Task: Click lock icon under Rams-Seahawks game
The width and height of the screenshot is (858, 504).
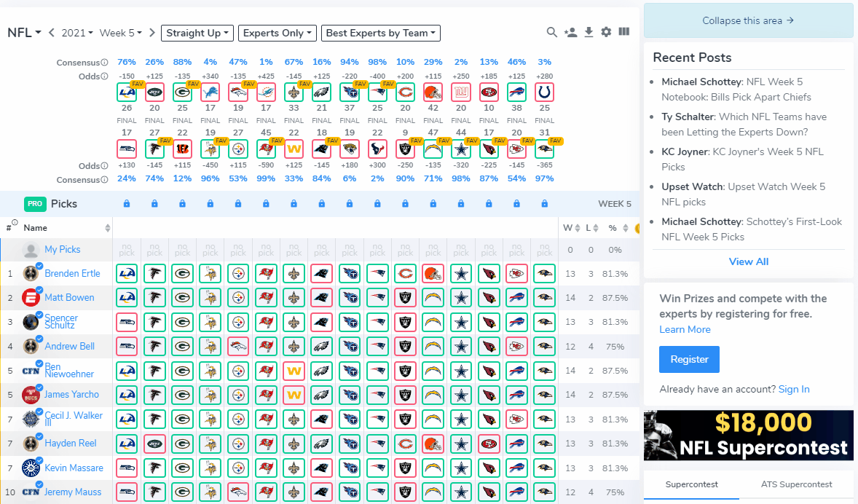Action: (x=127, y=204)
